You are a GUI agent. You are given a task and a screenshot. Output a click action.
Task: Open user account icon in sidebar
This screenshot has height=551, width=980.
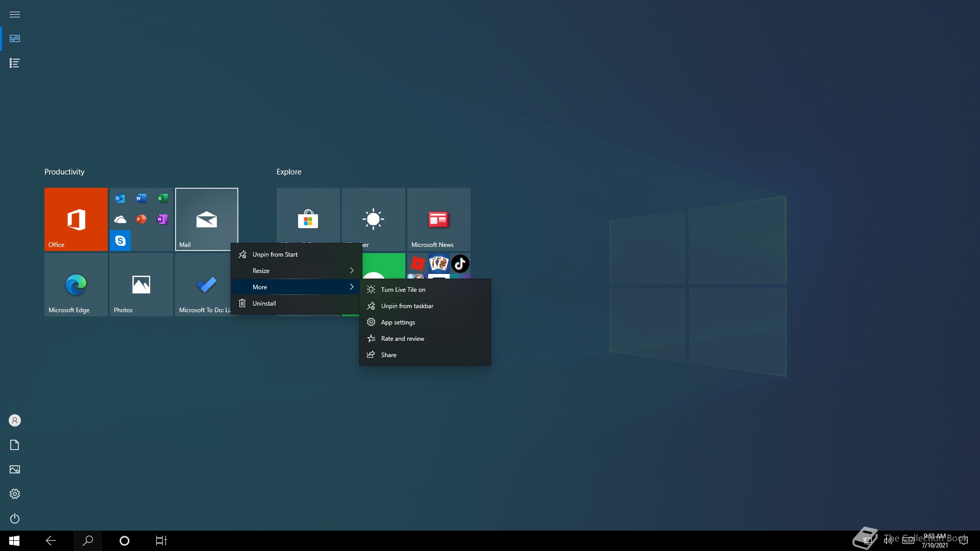[x=15, y=420]
